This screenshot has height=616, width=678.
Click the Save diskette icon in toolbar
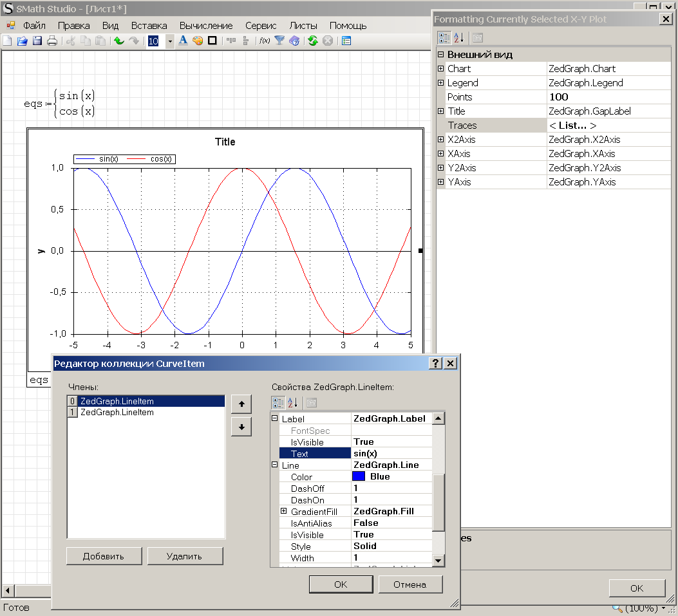[37, 41]
